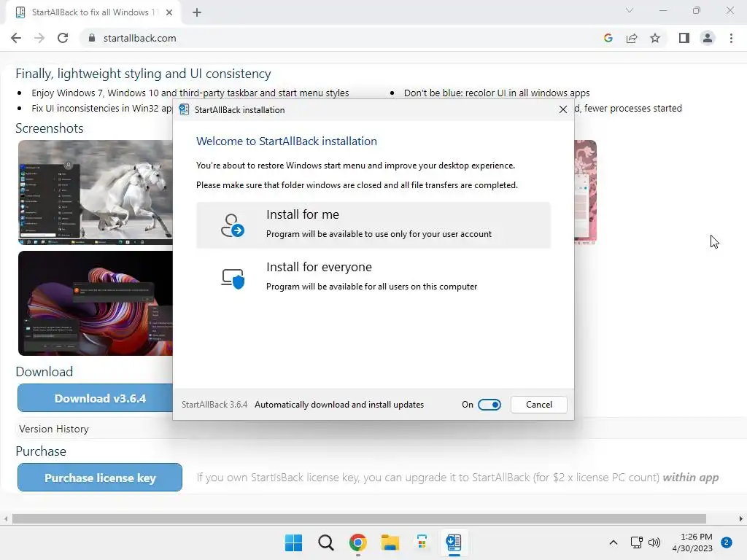Open File Explorer from taskbar
The image size is (747, 560).
(x=390, y=542)
